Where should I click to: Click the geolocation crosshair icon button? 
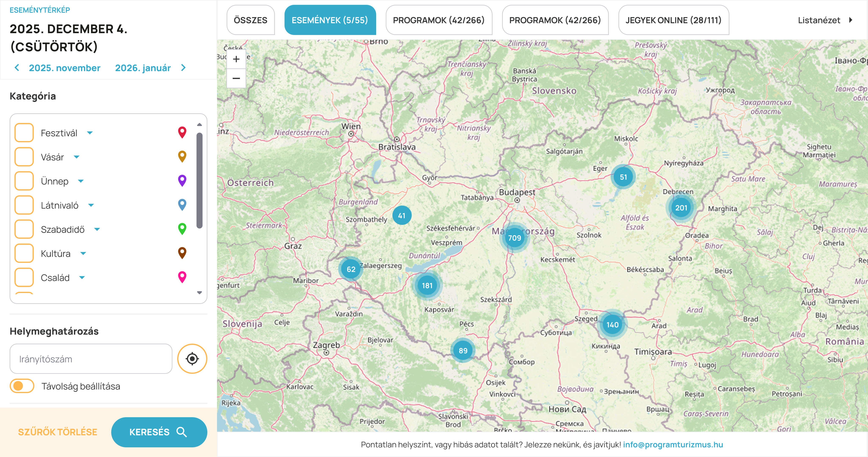coord(192,359)
